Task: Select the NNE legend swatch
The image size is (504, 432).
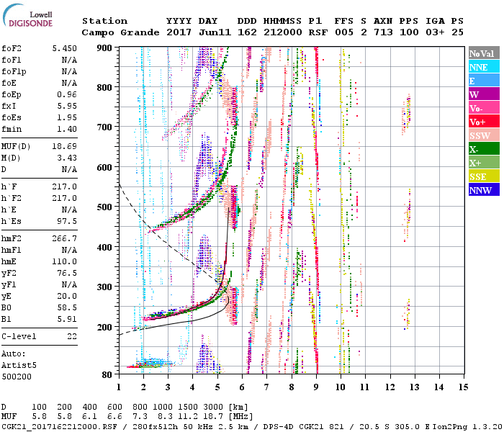Action: (x=484, y=67)
